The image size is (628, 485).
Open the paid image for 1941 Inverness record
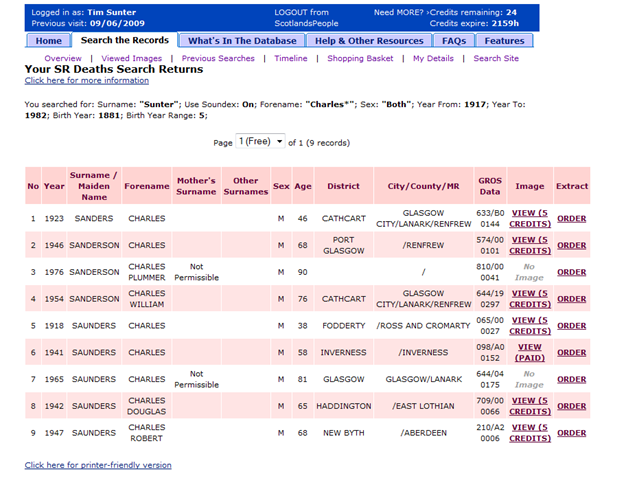(x=530, y=352)
